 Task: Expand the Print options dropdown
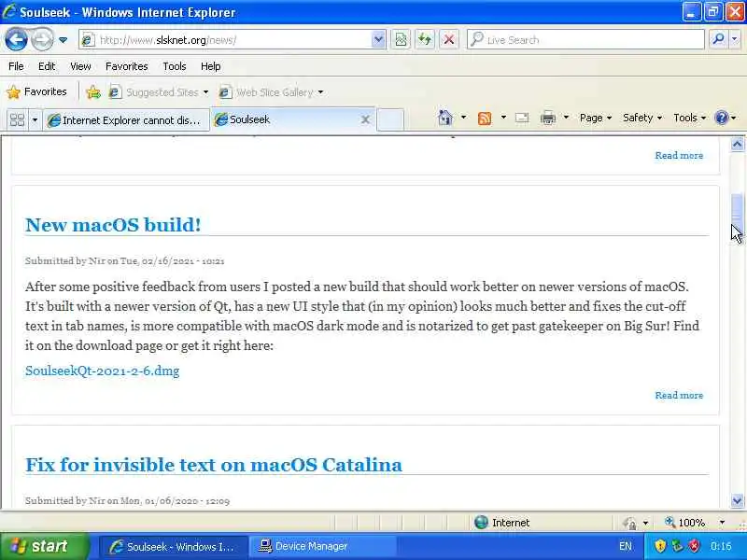coord(566,118)
